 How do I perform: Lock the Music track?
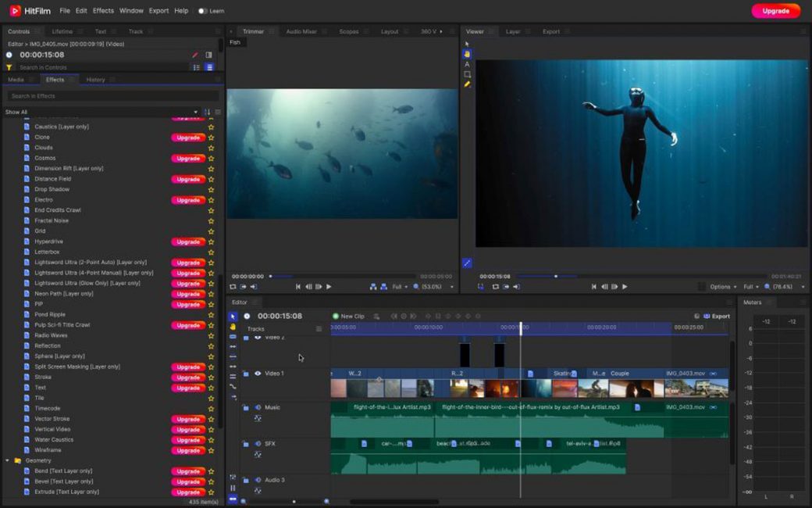tap(245, 406)
